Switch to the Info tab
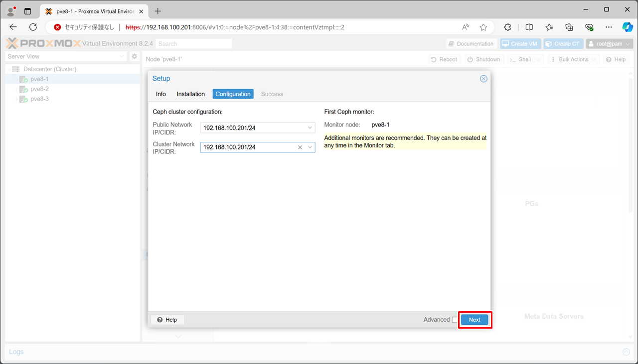This screenshot has width=638, height=364. click(x=160, y=94)
